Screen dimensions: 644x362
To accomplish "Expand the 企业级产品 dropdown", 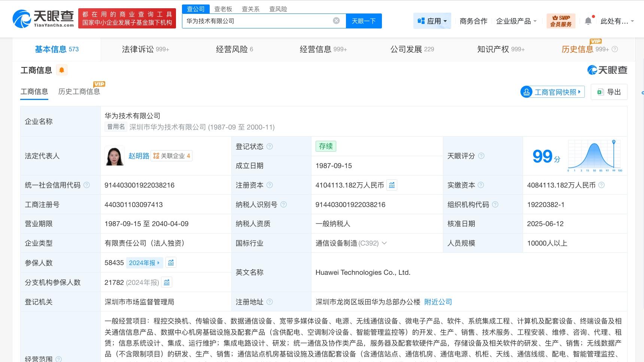I will [517, 21].
